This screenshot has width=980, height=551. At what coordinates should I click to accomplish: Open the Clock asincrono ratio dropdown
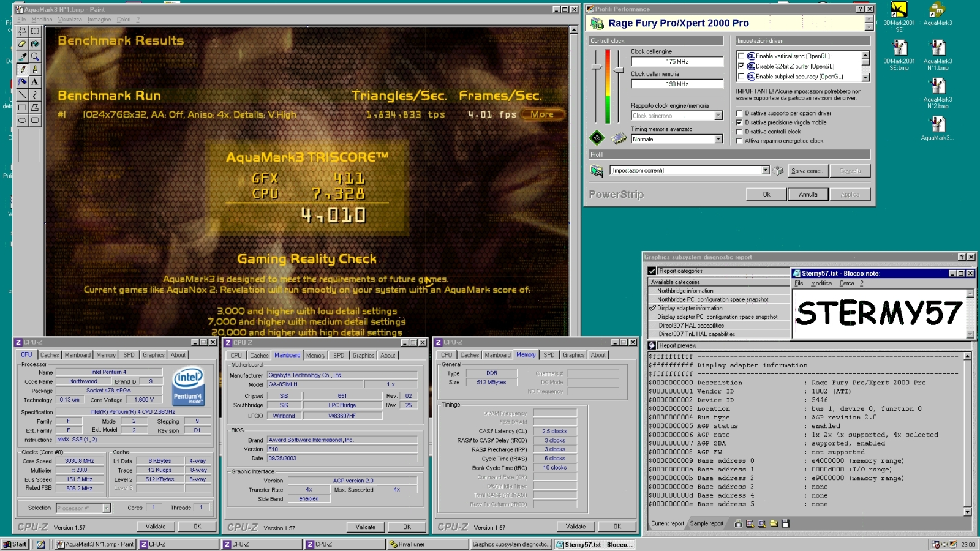coord(718,116)
